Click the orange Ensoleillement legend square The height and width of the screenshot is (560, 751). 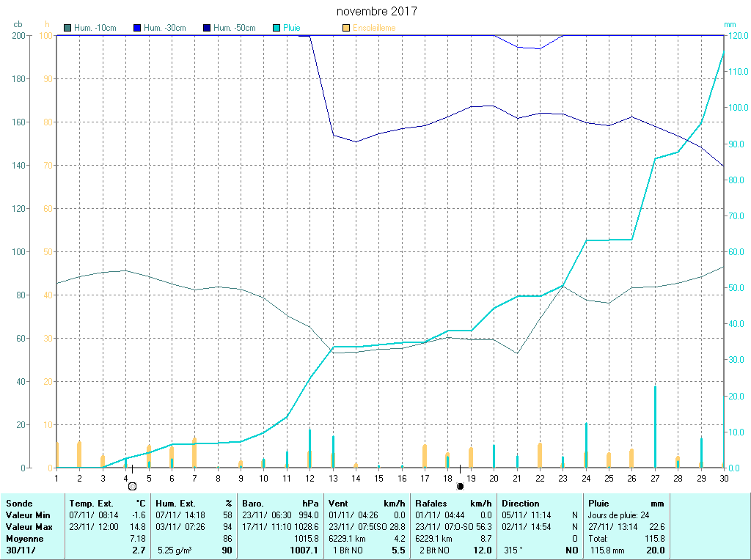[x=346, y=28]
